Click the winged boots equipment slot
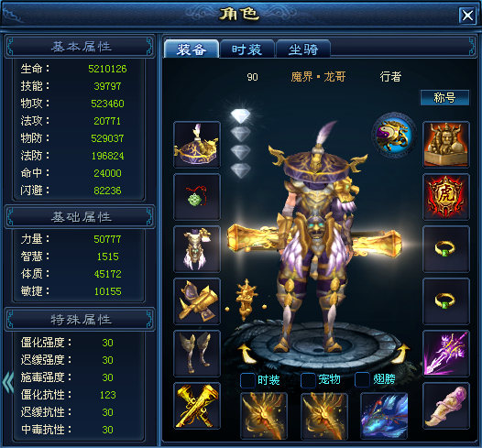This screenshot has height=448, width=482. [x=197, y=354]
